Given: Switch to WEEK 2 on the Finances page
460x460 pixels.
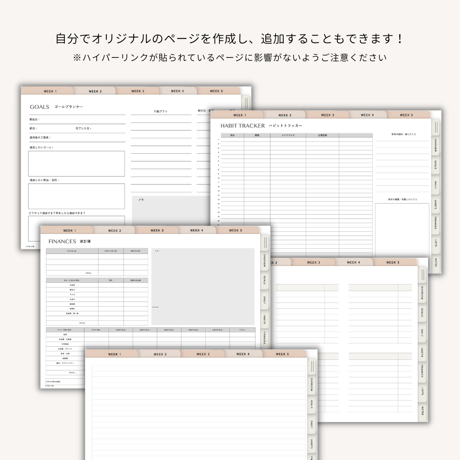Looking at the screenshot, I should click(x=114, y=230).
